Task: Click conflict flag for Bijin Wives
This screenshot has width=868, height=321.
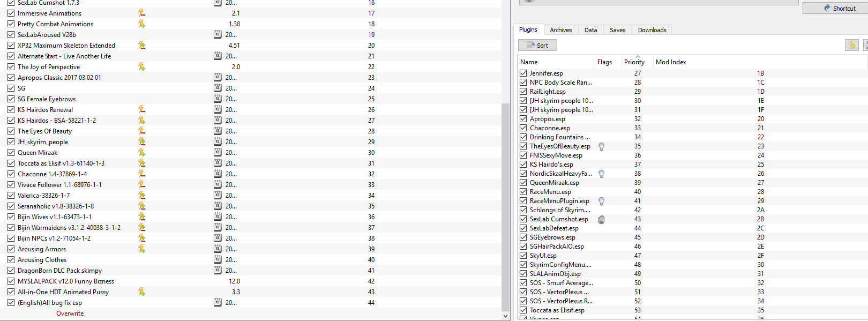Action: (141, 217)
